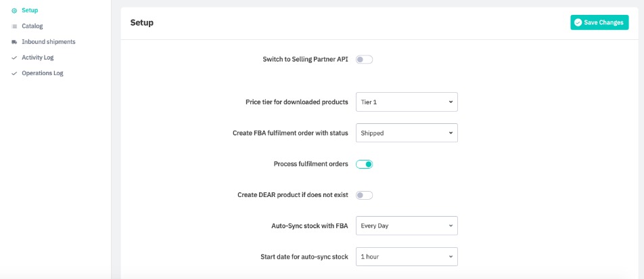Image resolution: width=644 pixels, height=279 pixels.
Task: Select the Activity Log menu entry
Action: click(37, 58)
